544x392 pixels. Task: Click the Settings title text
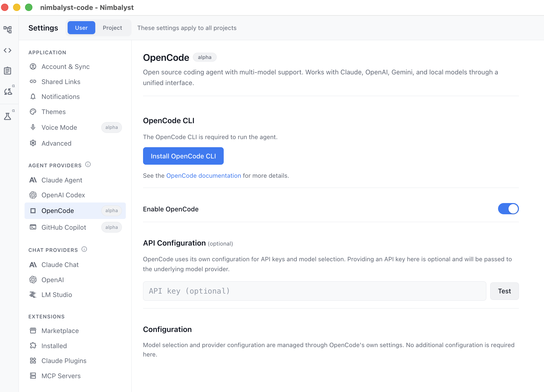[x=43, y=28]
